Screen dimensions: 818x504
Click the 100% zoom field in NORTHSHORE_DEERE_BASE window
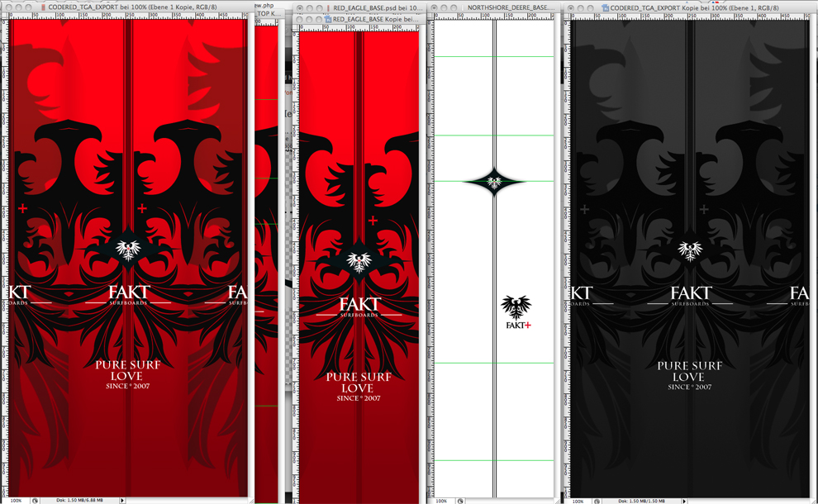441,501
